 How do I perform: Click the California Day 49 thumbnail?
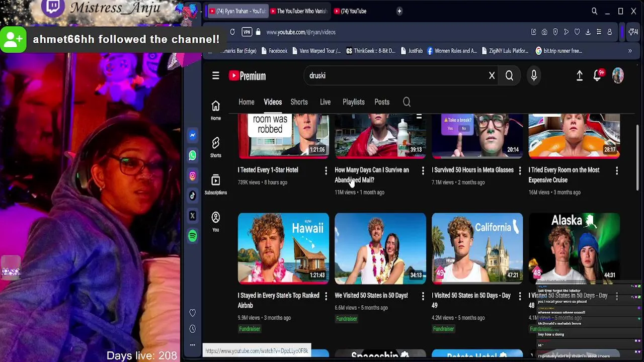[477, 248]
